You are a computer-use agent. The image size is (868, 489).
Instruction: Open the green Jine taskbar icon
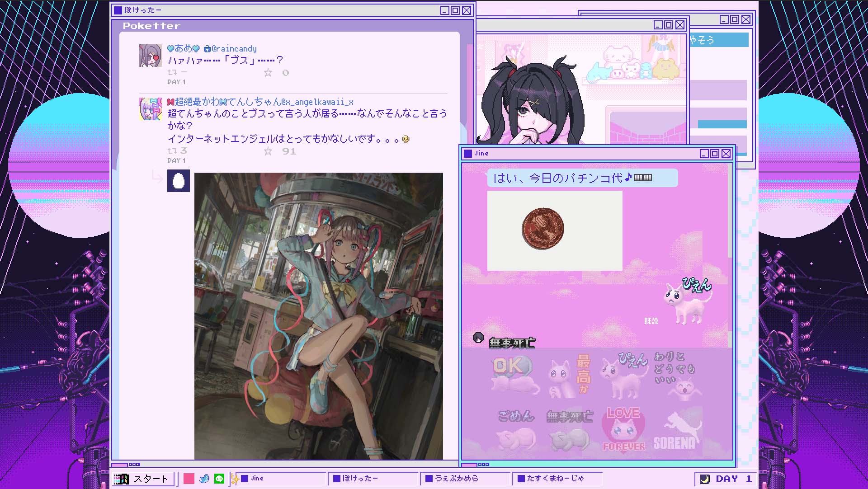pos(219,479)
